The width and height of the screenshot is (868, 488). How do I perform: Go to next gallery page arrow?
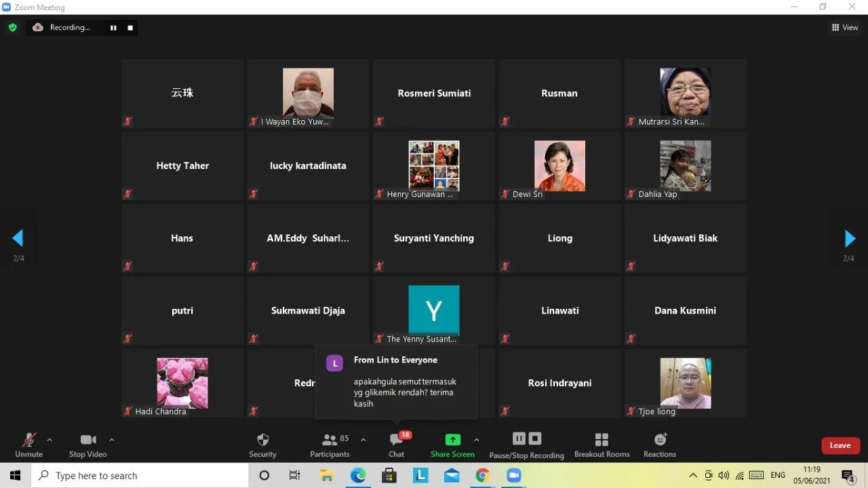click(849, 238)
